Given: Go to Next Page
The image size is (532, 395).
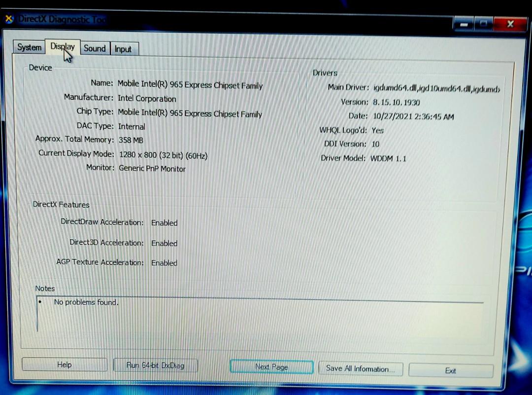Looking at the screenshot, I should pos(271,367).
